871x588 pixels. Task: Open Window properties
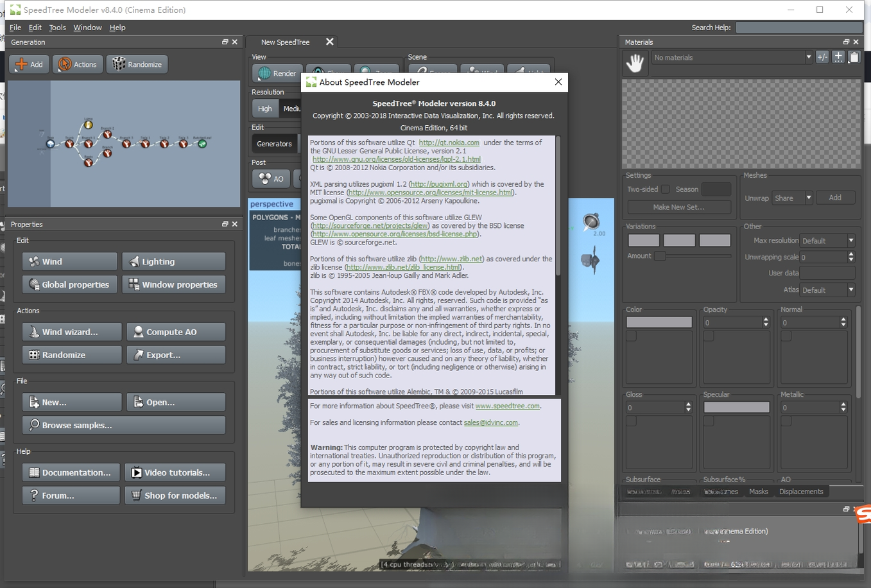pos(174,284)
